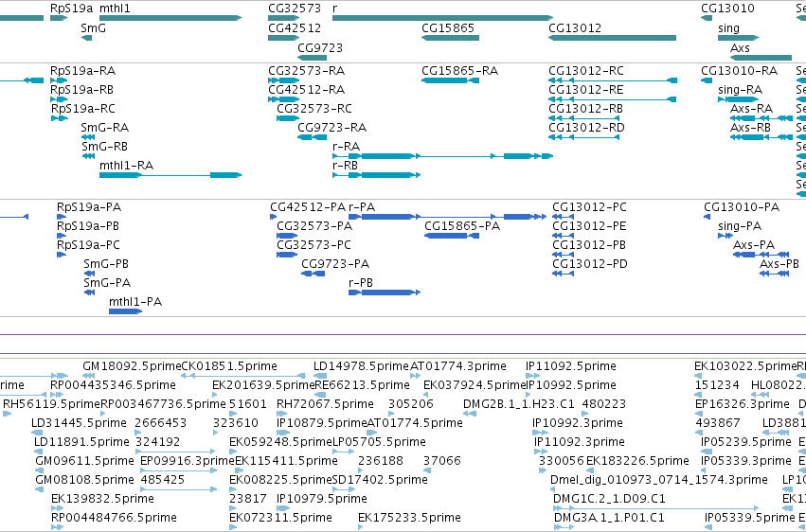Open transcript CG13012-RC
Viewport: 806px width, 532px height.
click(x=613, y=80)
